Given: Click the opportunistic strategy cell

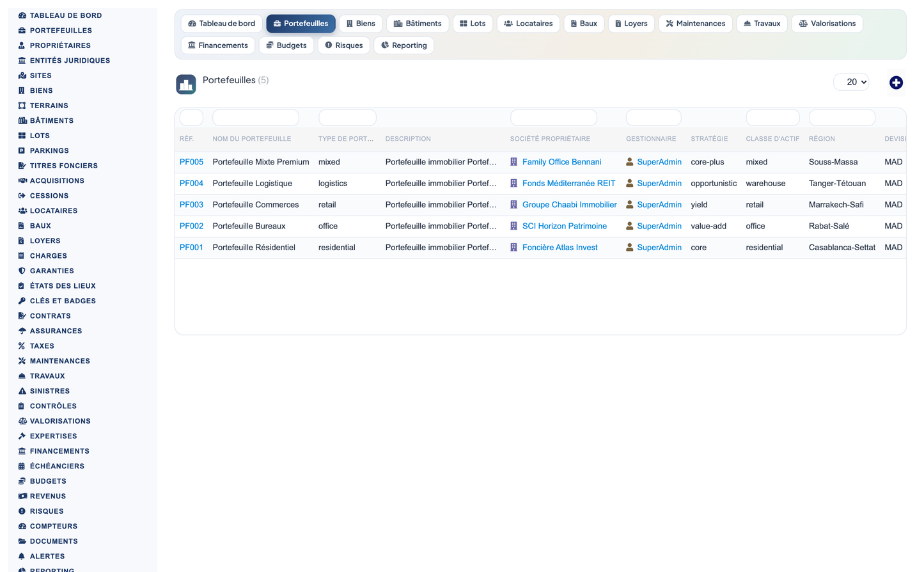Looking at the screenshot, I should point(714,183).
